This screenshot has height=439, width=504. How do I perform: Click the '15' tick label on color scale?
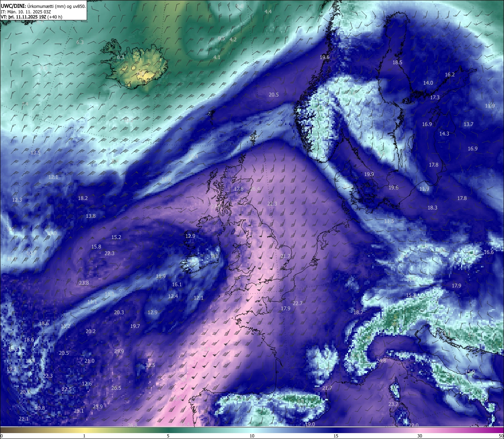point(336,436)
